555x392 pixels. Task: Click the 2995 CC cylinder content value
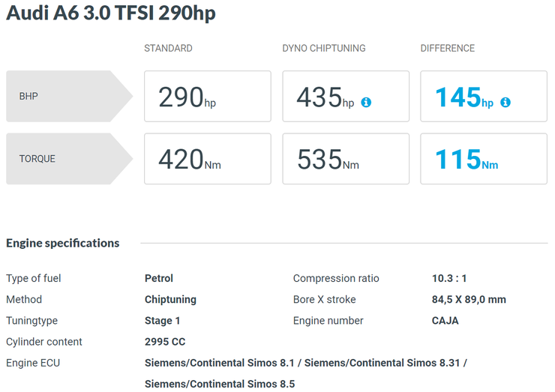[x=165, y=342]
